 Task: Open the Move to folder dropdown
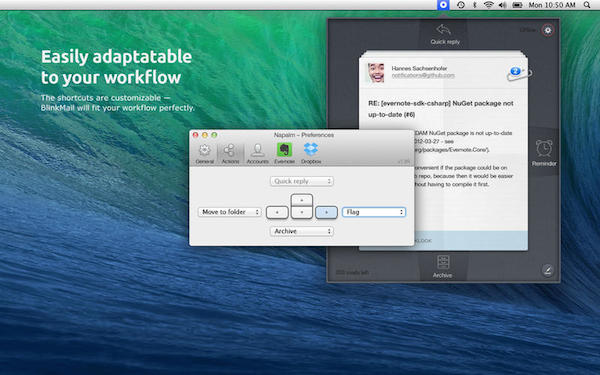coord(230,212)
